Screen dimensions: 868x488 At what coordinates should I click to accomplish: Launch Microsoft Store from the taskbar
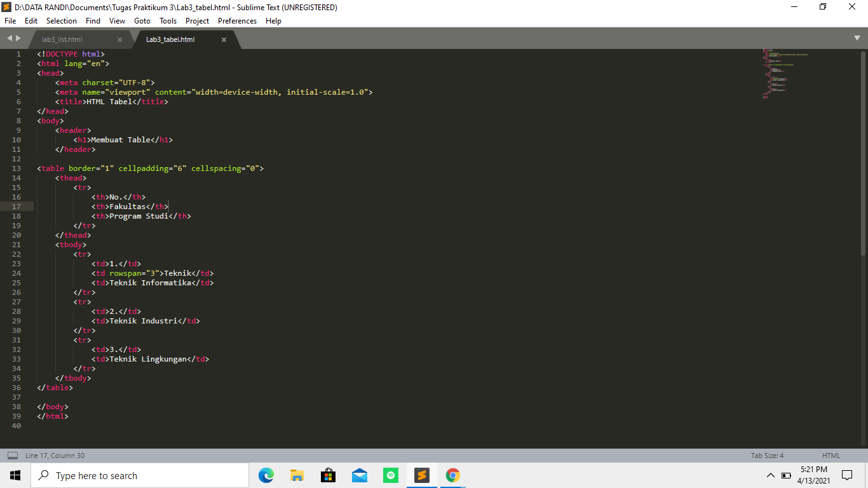[x=328, y=475]
